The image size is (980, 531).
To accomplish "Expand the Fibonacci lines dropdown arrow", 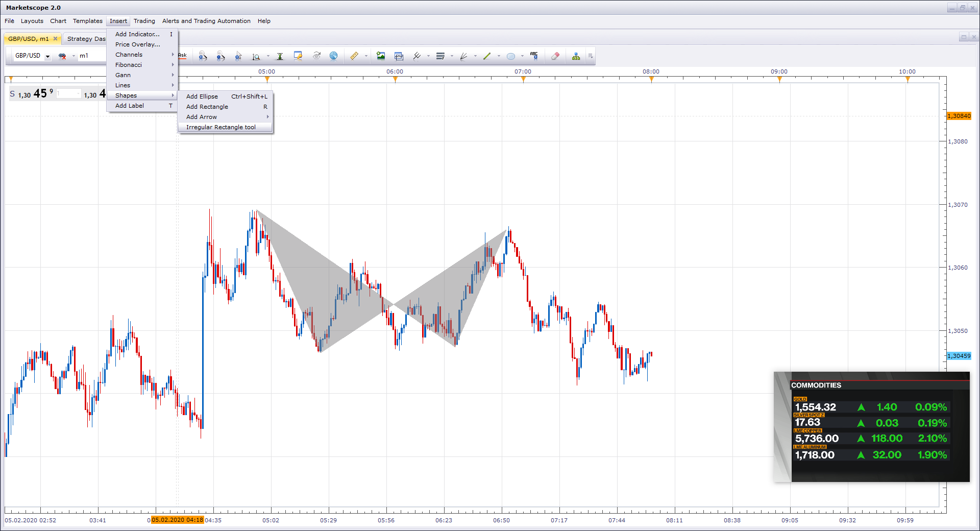I will pos(452,56).
